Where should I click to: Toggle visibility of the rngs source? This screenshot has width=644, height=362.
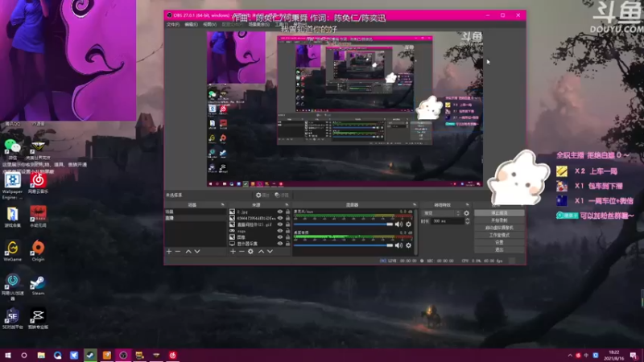click(280, 231)
